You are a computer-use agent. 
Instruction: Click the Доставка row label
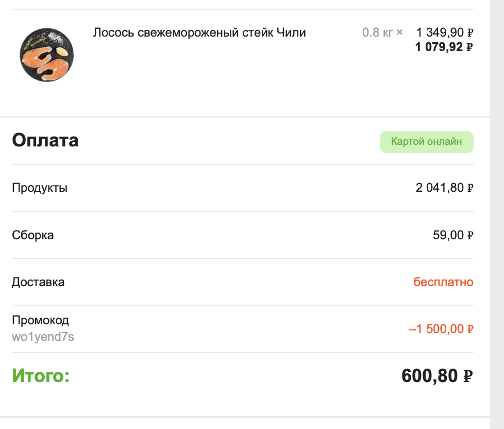point(38,282)
